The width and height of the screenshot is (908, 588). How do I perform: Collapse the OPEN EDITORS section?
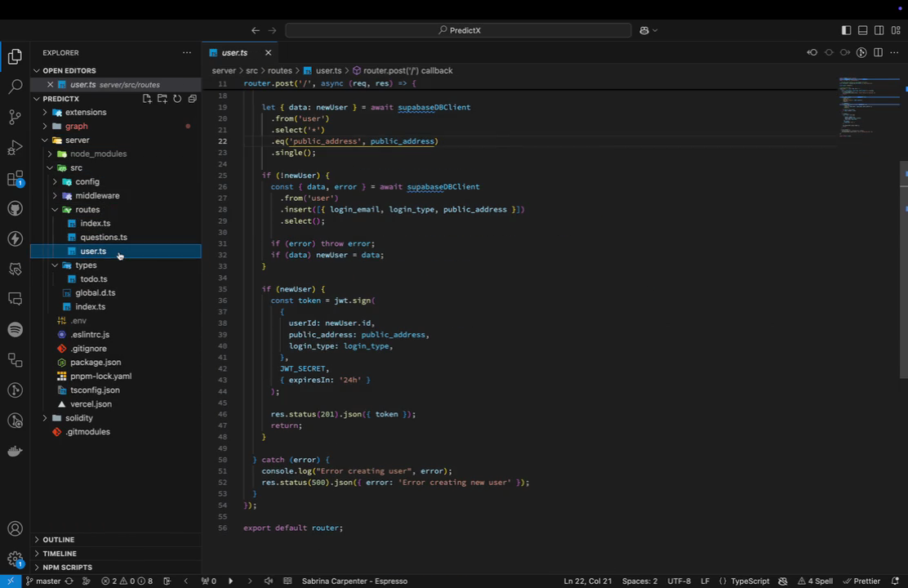pyautogui.click(x=116, y=71)
